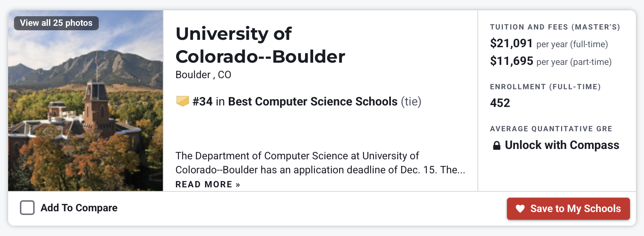
Task: Click the gold ranking badge icon
Action: [x=182, y=101]
